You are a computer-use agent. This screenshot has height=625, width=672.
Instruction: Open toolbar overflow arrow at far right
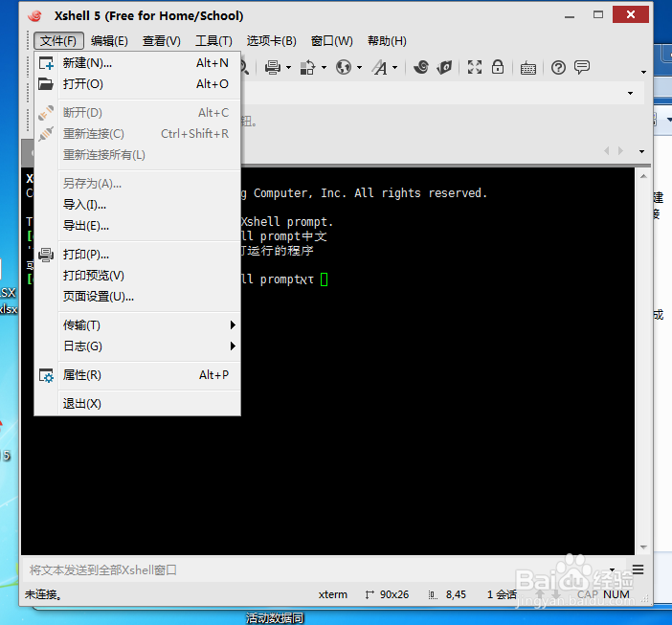[x=643, y=72]
